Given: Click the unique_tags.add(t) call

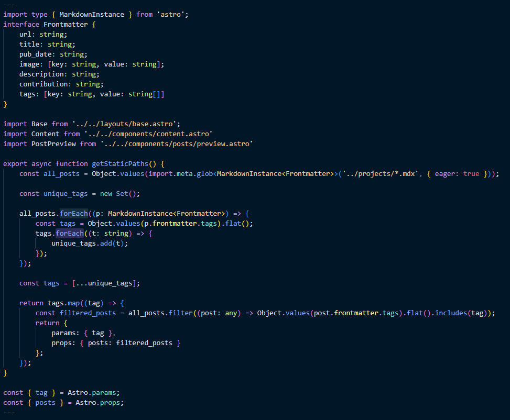Looking at the screenshot, I should pos(90,243).
